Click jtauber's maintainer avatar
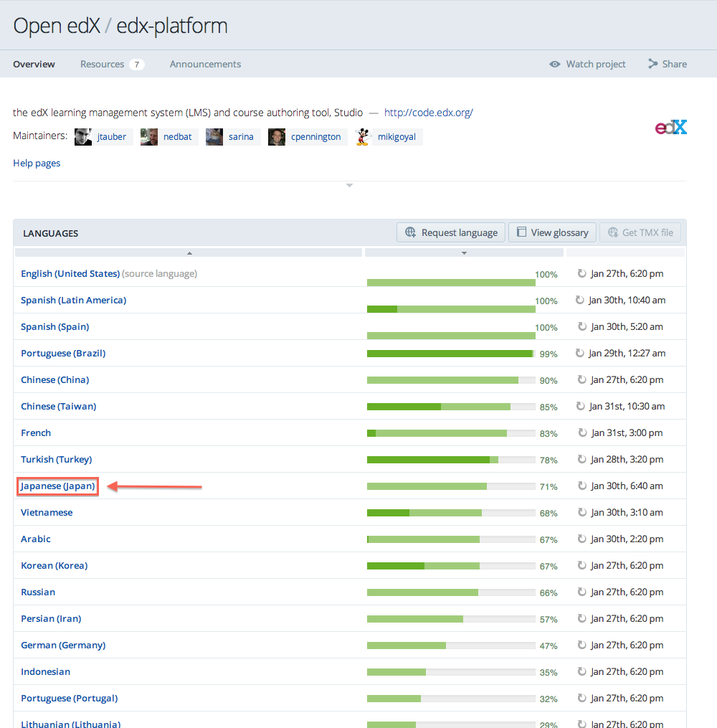Screen dimensions: 717x728 tap(83, 137)
